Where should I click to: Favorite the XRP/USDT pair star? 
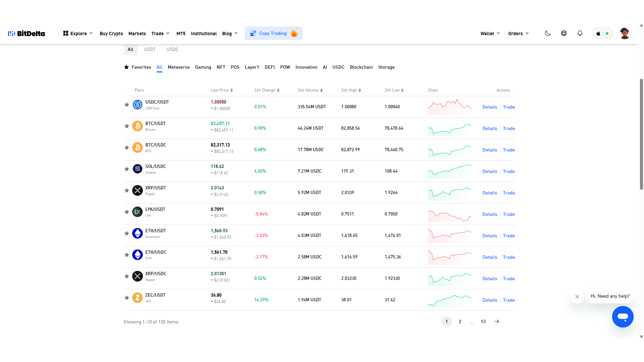(127, 190)
